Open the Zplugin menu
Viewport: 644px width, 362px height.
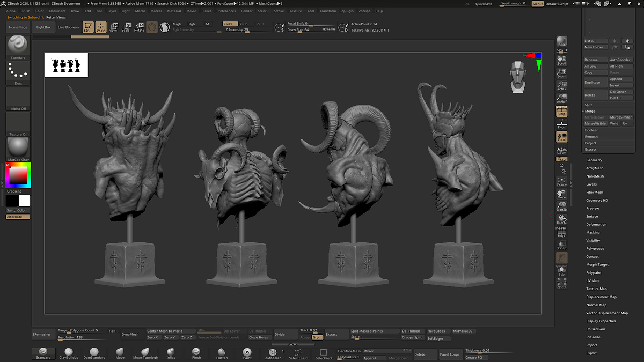tap(348, 11)
